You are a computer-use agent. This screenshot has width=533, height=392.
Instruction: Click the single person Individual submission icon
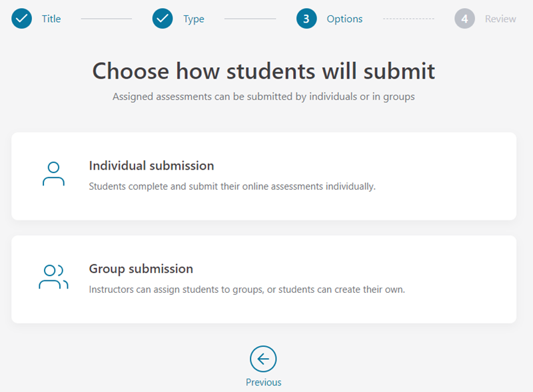tap(53, 174)
